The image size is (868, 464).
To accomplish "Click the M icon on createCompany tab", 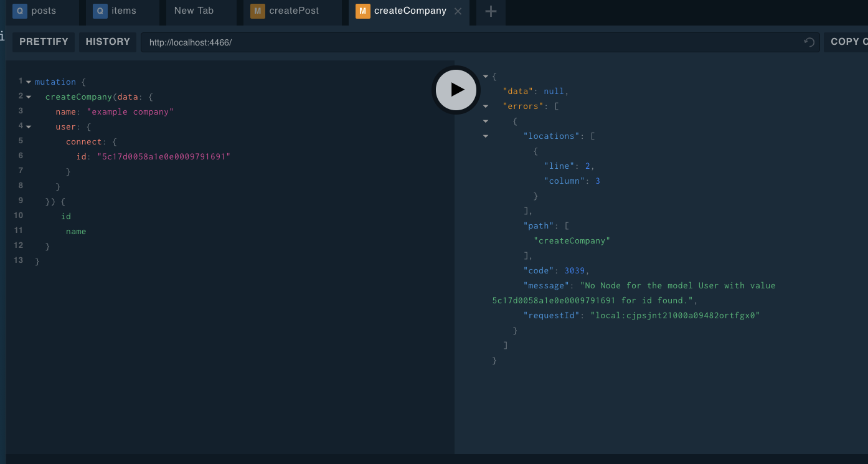I will 363,11.
